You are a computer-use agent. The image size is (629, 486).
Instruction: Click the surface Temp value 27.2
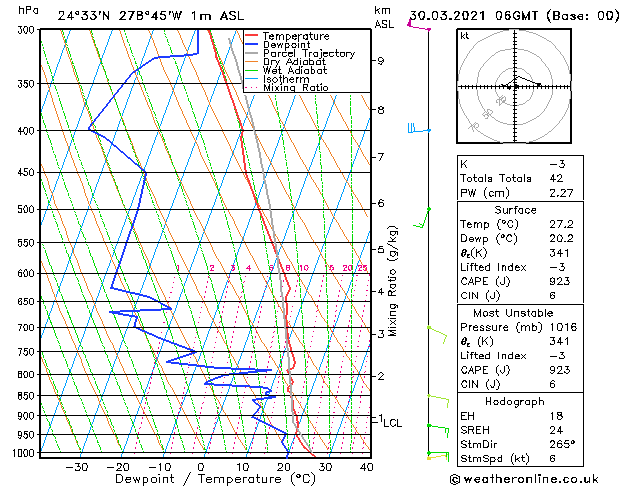(561, 224)
